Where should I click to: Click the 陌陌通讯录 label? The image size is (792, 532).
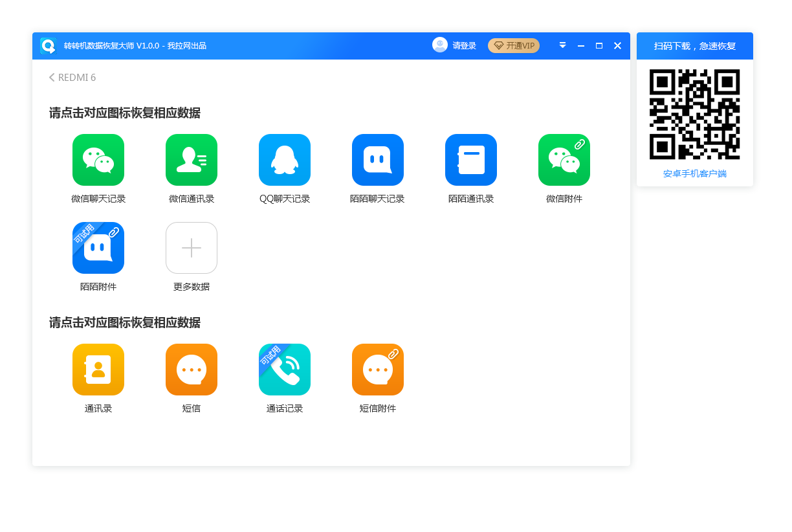point(471,199)
